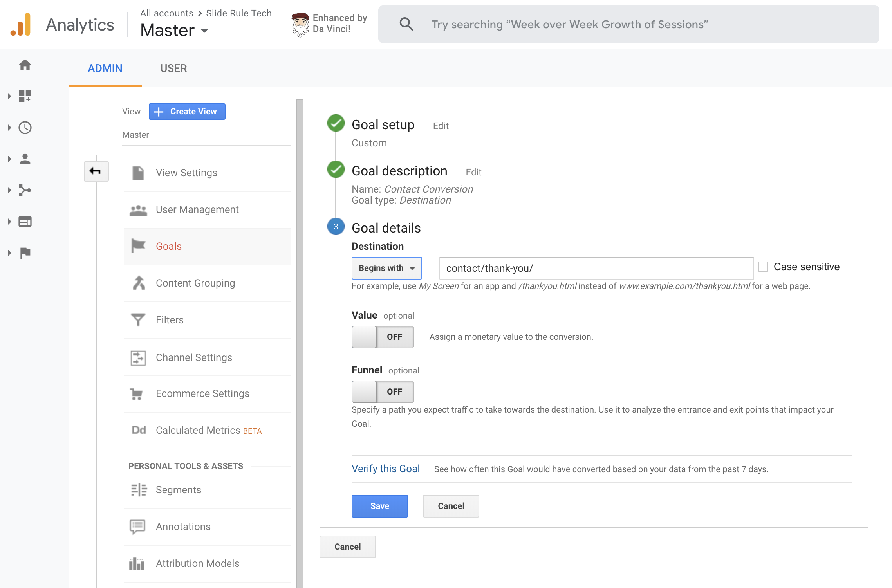Open the Customization dashboards icon

coord(25,96)
